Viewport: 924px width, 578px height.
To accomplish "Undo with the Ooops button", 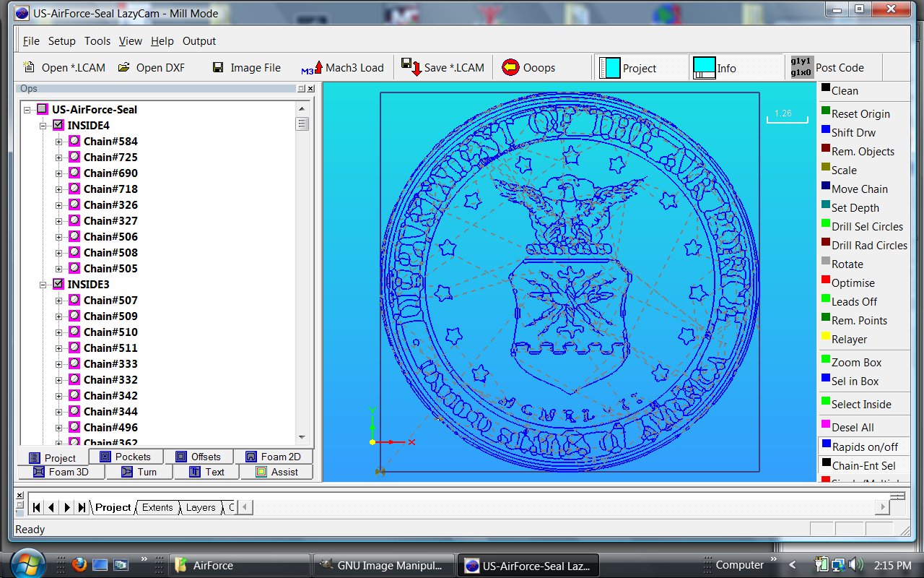I will coord(528,67).
